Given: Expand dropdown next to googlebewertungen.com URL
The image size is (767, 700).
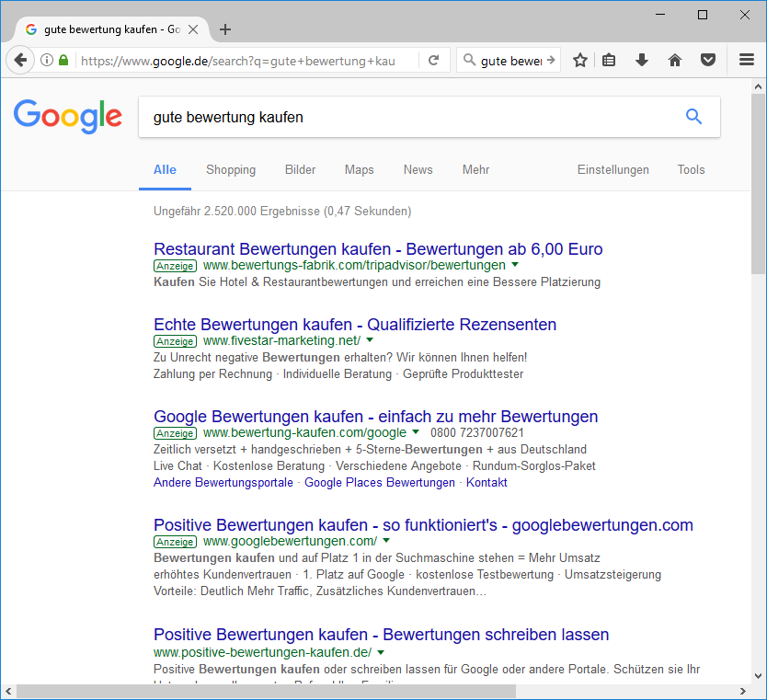Looking at the screenshot, I should (x=386, y=541).
